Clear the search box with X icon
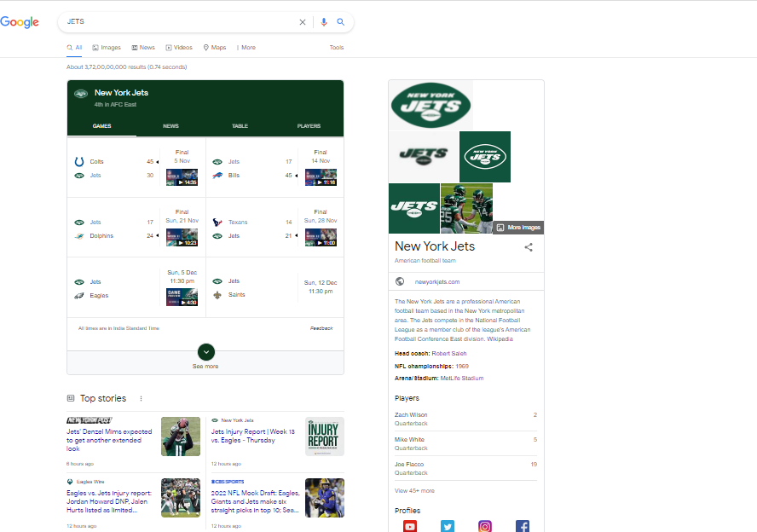Screen dimensions: 757x532 pos(302,22)
